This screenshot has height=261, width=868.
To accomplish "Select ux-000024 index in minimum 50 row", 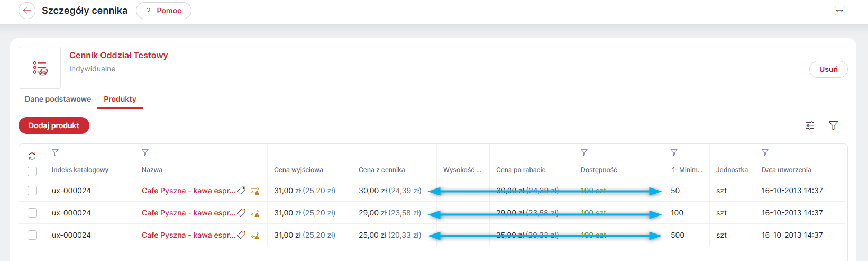I will click(x=71, y=191).
